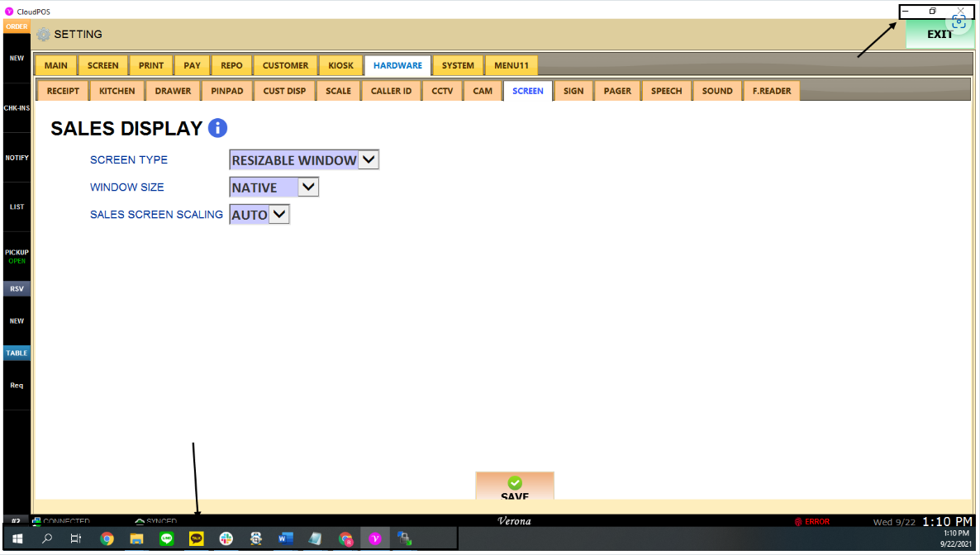Open the Windows Start menu
The width and height of the screenshot is (980, 555).
point(17,538)
